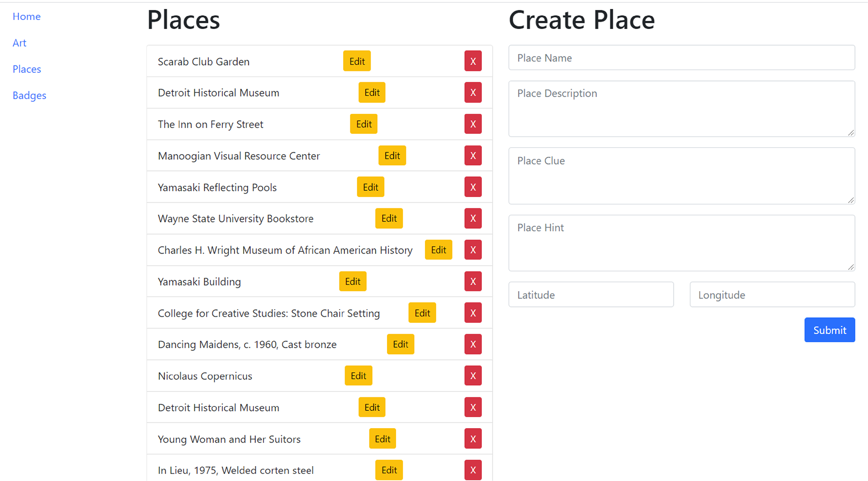Image resolution: width=868 pixels, height=481 pixels.
Task: Click the Place Clue resize grip
Action: point(851,200)
